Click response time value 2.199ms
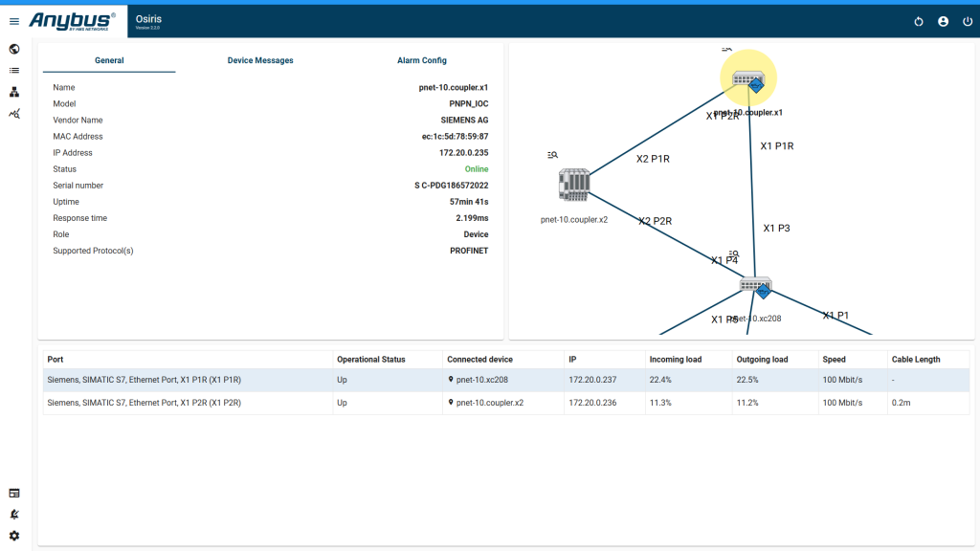Screen dimensions: 980x551 tap(472, 218)
